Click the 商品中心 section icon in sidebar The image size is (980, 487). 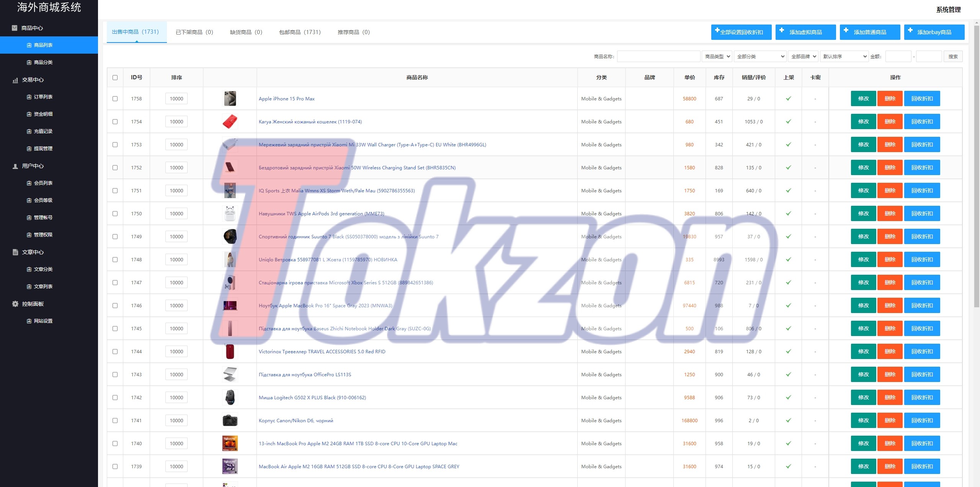15,28
